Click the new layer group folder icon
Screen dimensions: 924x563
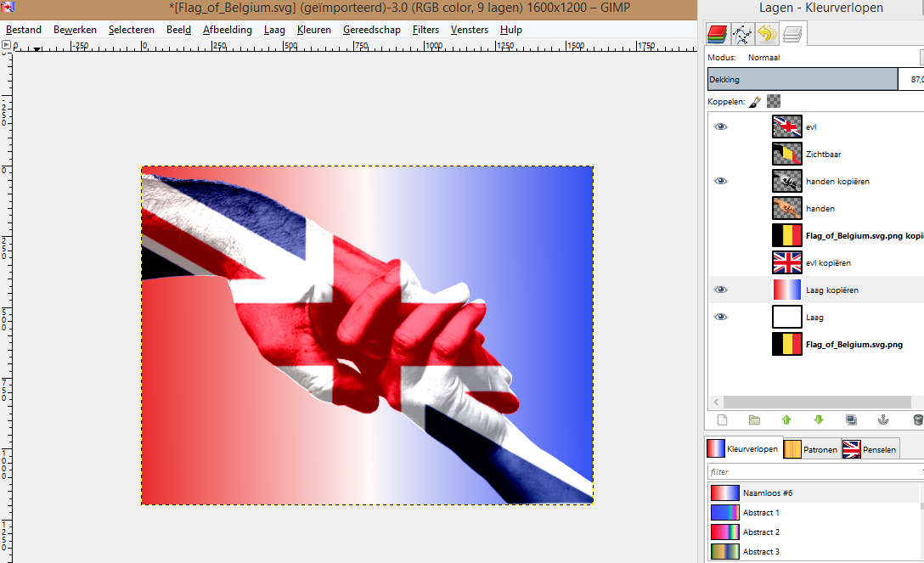click(x=754, y=419)
